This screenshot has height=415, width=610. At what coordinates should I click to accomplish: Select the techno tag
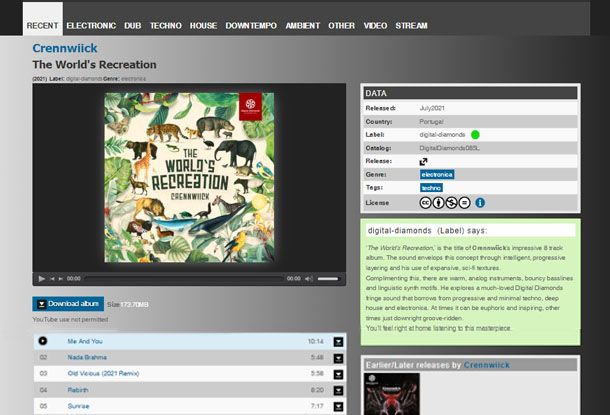431,188
